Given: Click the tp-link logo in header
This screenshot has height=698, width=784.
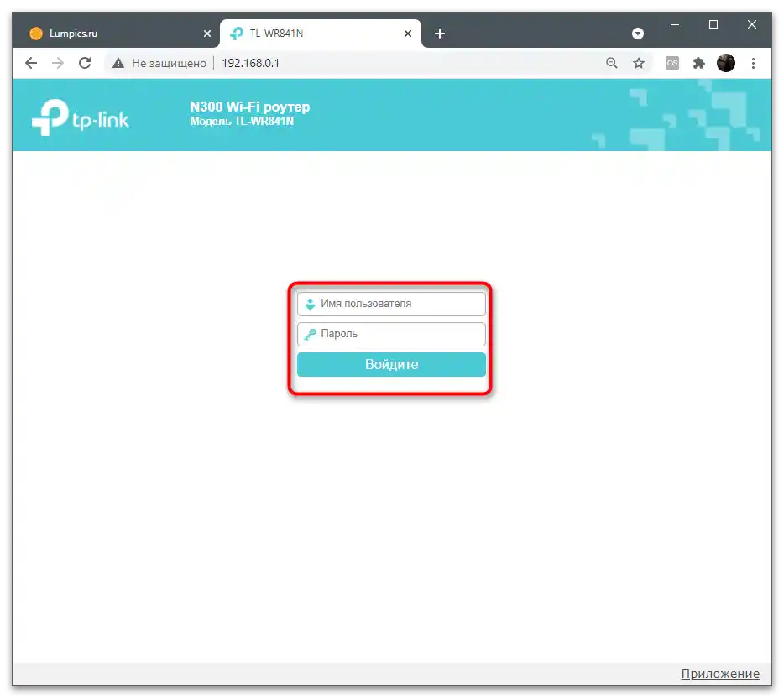Looking at the screenshot, I should click(x=81, y=117).
